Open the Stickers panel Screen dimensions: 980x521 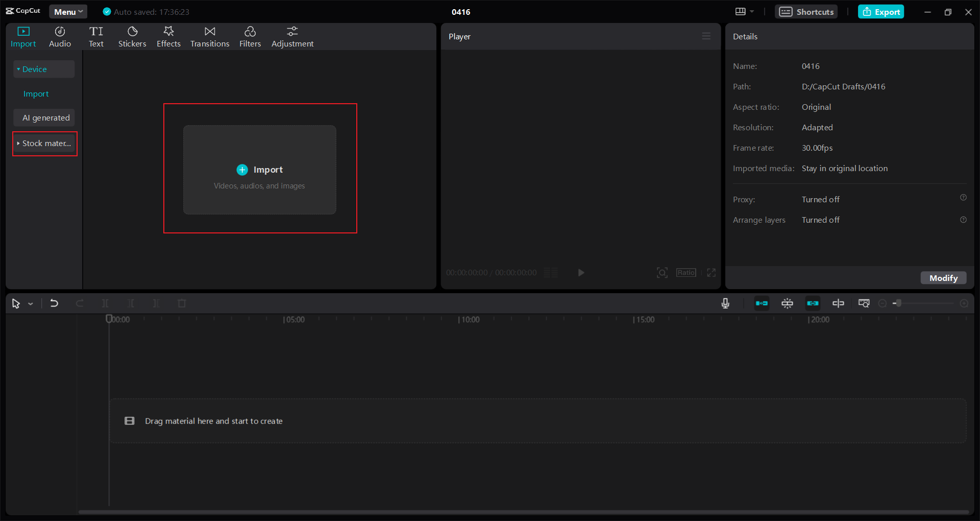click(x=132, y=36)
